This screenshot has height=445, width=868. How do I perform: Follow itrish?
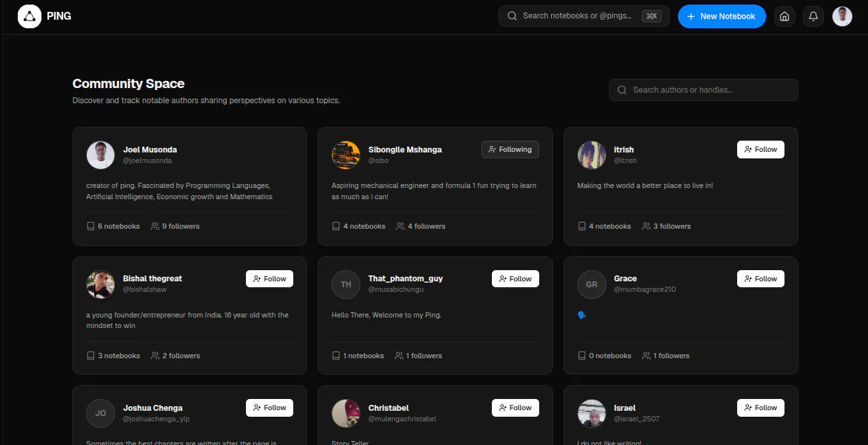pyautogui.click(x=761, y=149)
